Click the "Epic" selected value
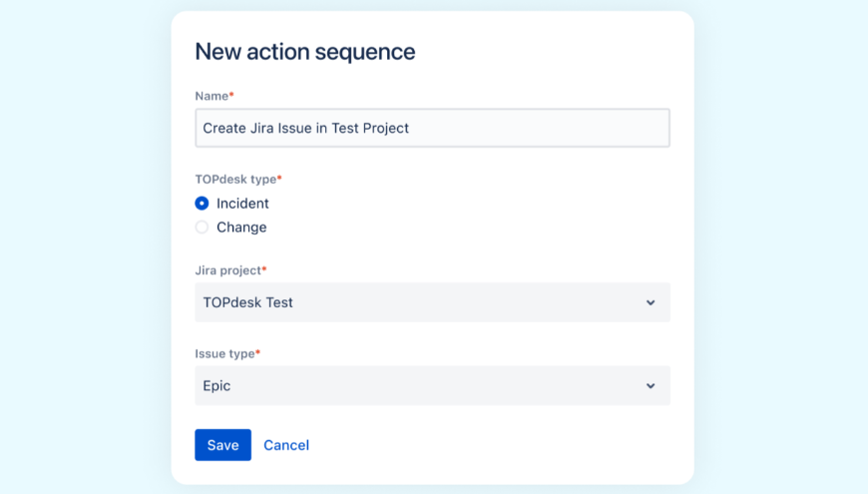Image resolution: width=868 pixels, height=494 pixels. (217, 386)
